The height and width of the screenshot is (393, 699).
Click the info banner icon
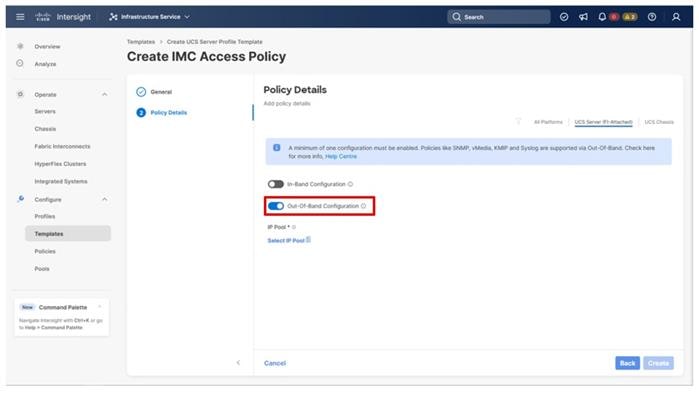point(276,147)
